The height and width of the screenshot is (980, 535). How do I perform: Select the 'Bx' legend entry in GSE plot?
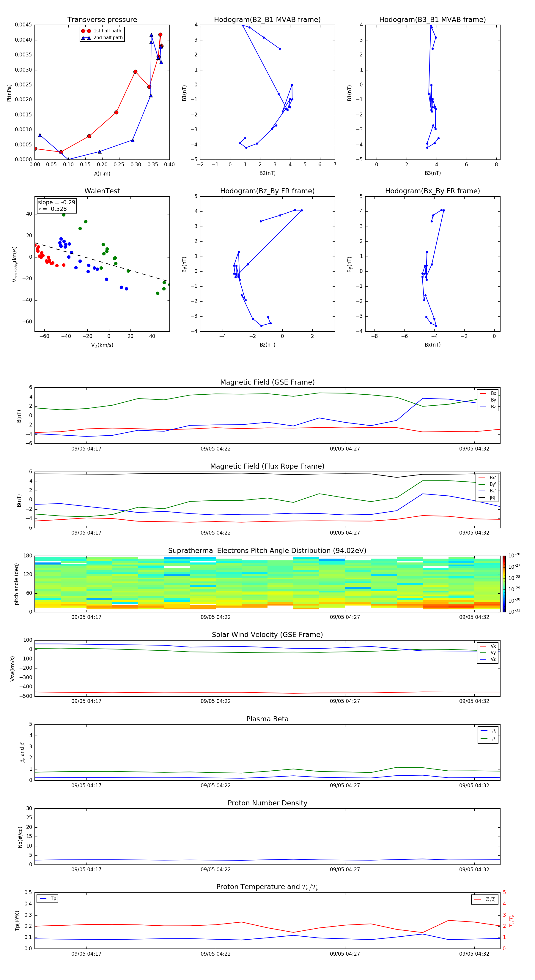(488, 393)
